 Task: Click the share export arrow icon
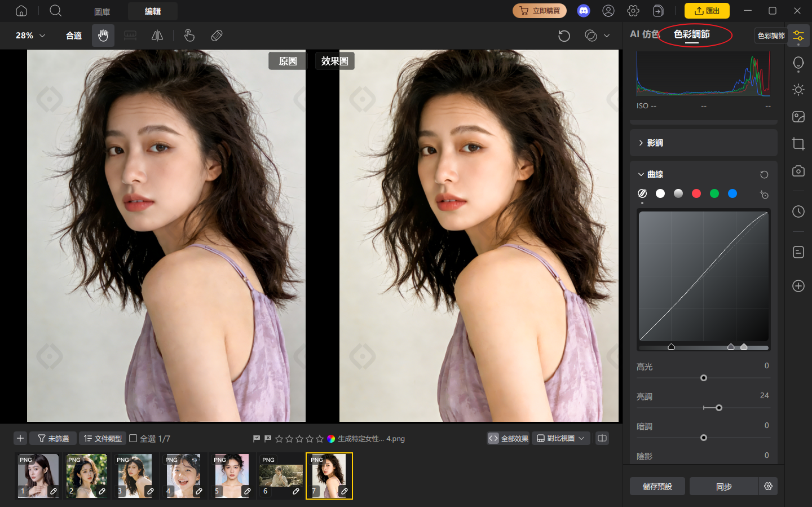pyautogui.click(x=658, y=11)
